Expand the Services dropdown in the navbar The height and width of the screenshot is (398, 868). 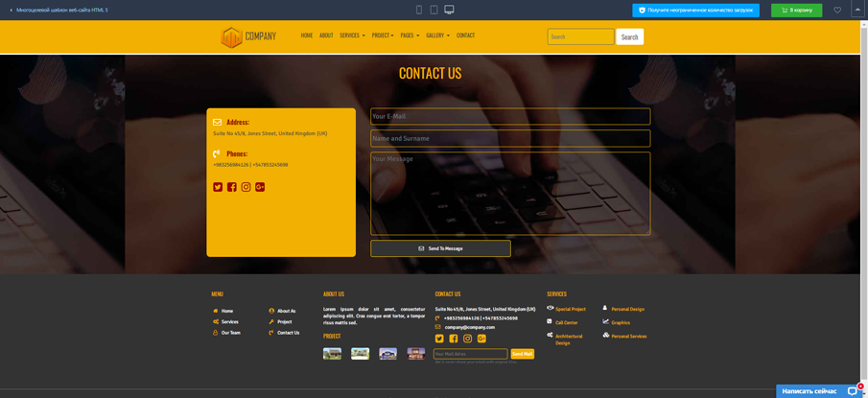(x=352, y=35)
